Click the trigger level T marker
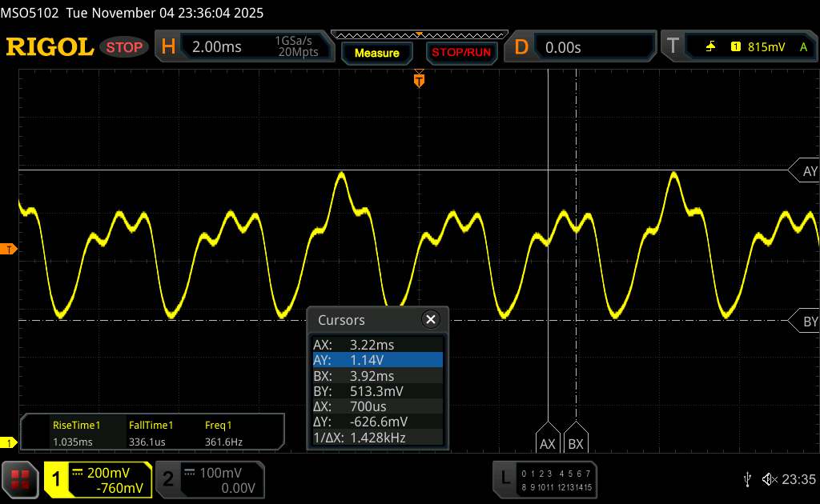 click(10, 250)
